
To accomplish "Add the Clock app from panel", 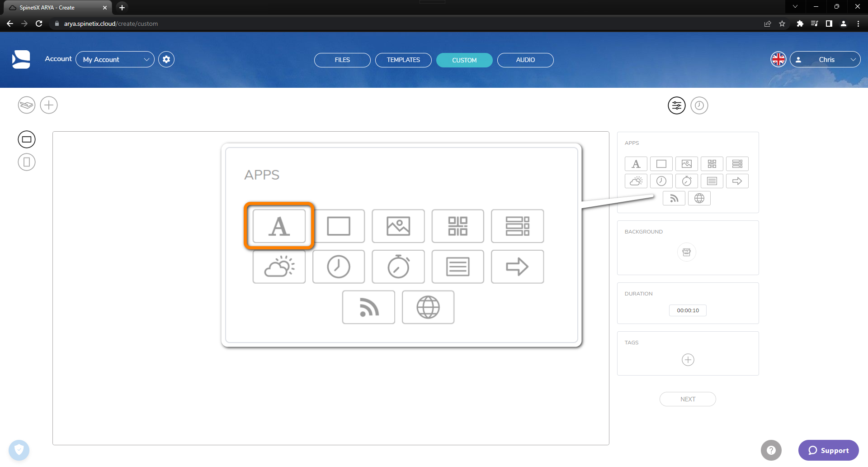I will [x=661, y=181].
